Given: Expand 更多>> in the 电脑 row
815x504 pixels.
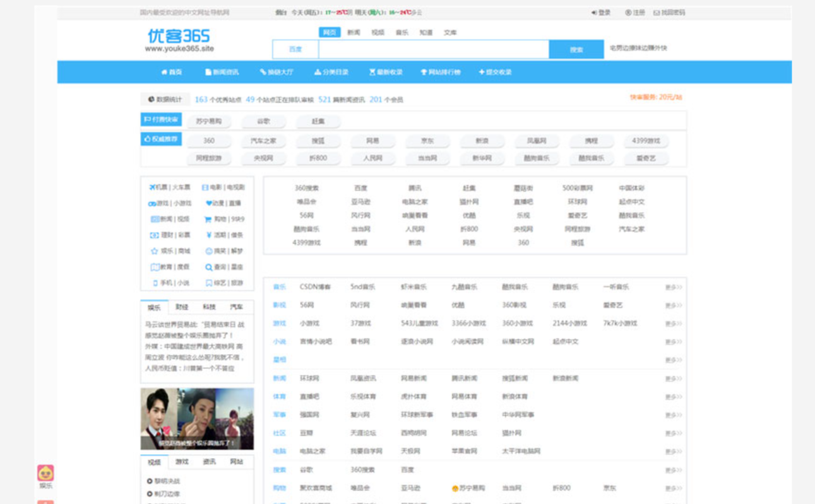Looking at the screenshot, I should point(673,452).
